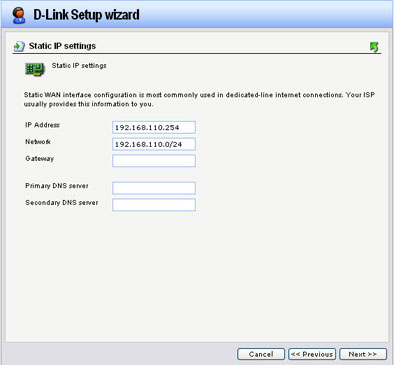Click the bold 'Static IP settings' heading

click(x=62, y=46)
